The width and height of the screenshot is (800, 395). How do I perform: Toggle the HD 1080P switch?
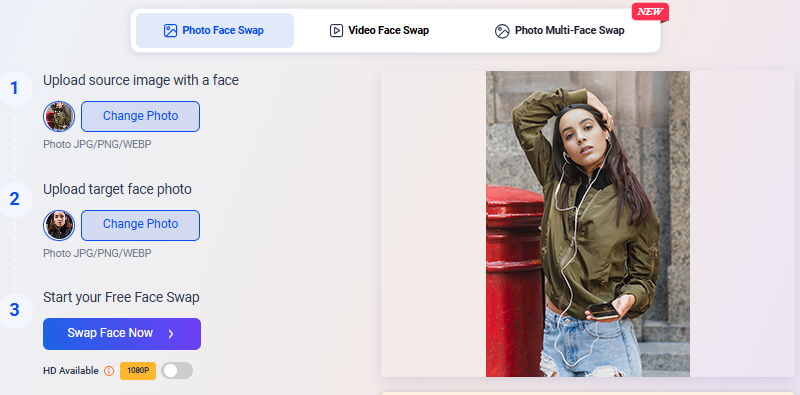pos(177,371)
